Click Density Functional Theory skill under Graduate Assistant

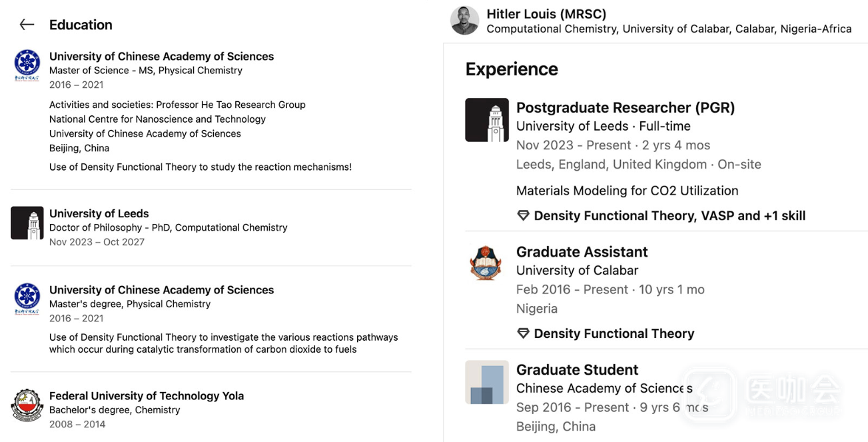click(614, 333)
